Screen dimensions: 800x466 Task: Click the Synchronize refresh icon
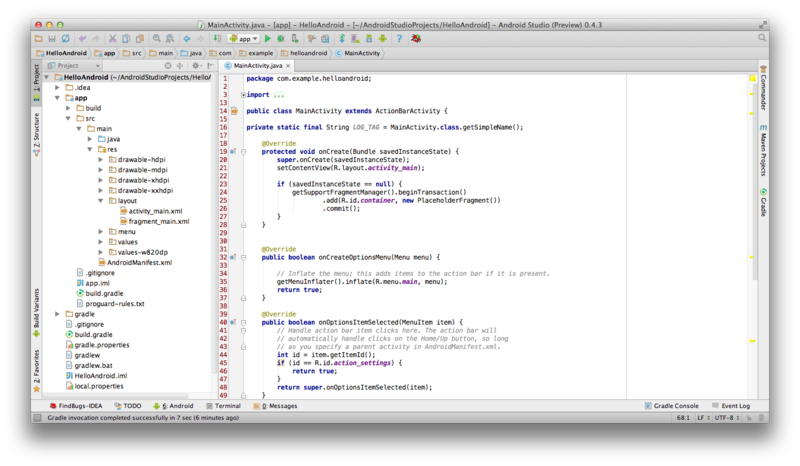[66, 38]
